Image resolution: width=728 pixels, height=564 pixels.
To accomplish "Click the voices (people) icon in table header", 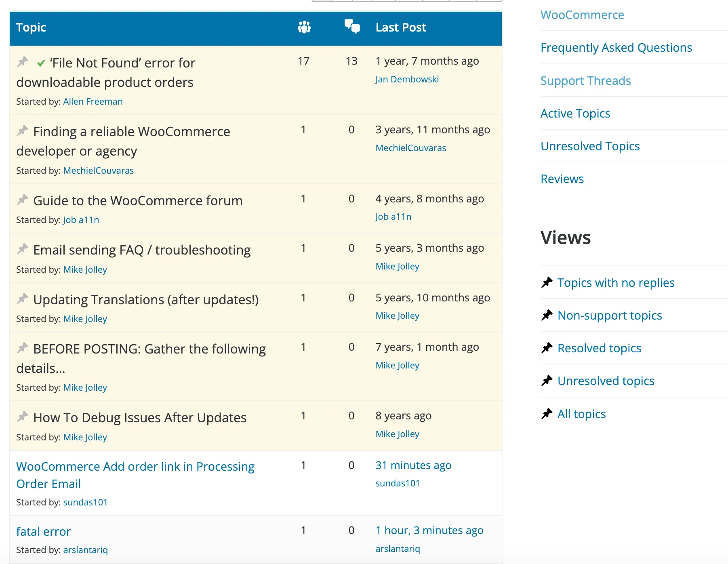I will pyautogui.click(x=304, y=27).
